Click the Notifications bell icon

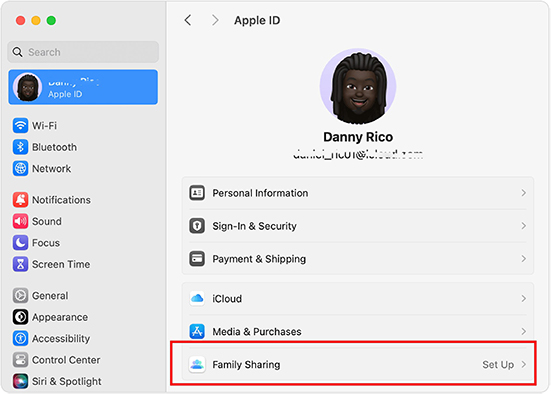(20, 200)
